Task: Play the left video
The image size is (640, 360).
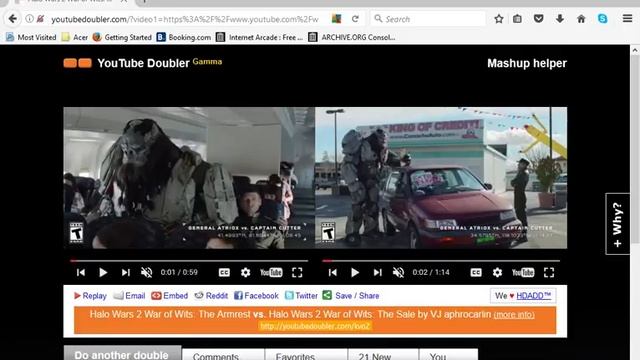Action: 103,272
